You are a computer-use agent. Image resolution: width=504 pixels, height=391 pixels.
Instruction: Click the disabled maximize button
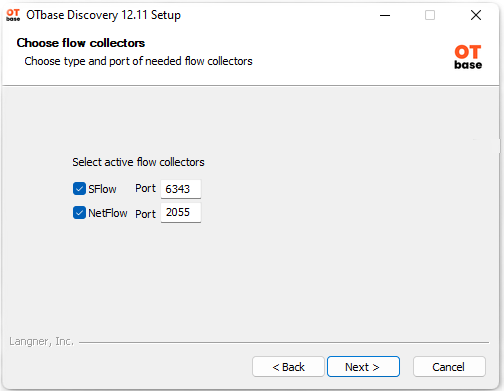(x=430, y=15)
